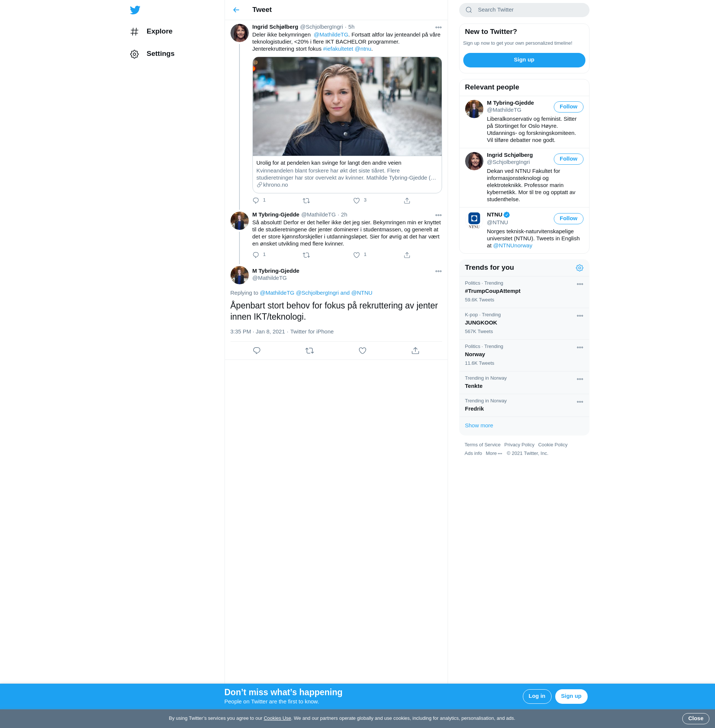This screenshot has width=715, height=728.
Task: Open the #iefakultetet hashtag
Action: pos(338,49)
